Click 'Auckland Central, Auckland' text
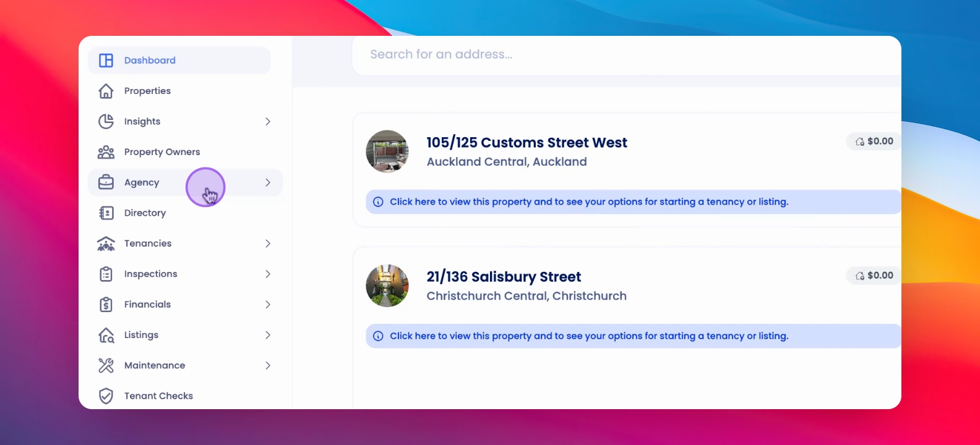 tap(507, 162)
